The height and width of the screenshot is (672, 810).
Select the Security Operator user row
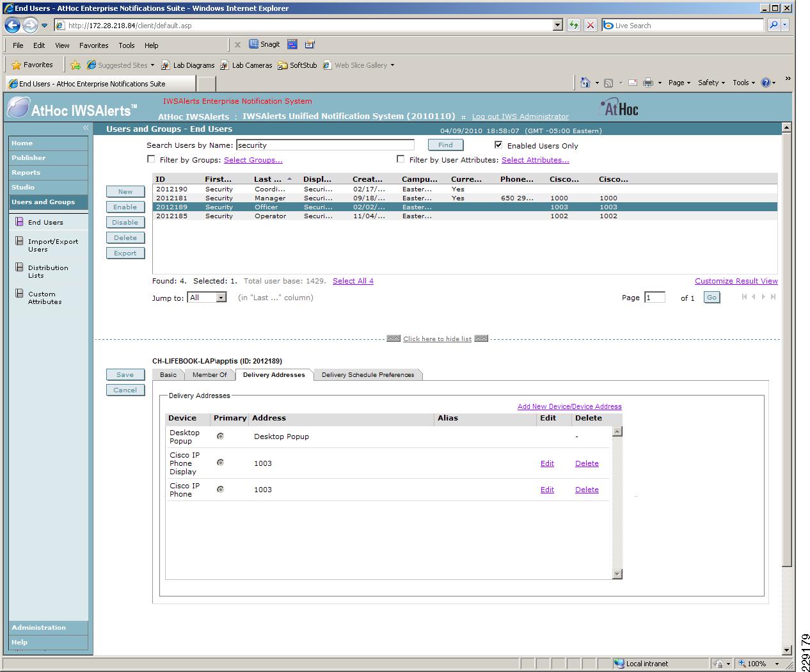pyautogui.click(x=465, y=216)
